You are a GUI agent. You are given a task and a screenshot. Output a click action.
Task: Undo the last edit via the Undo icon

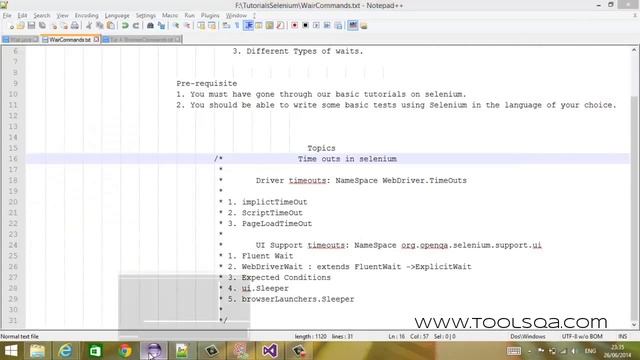tap(125, 26)
